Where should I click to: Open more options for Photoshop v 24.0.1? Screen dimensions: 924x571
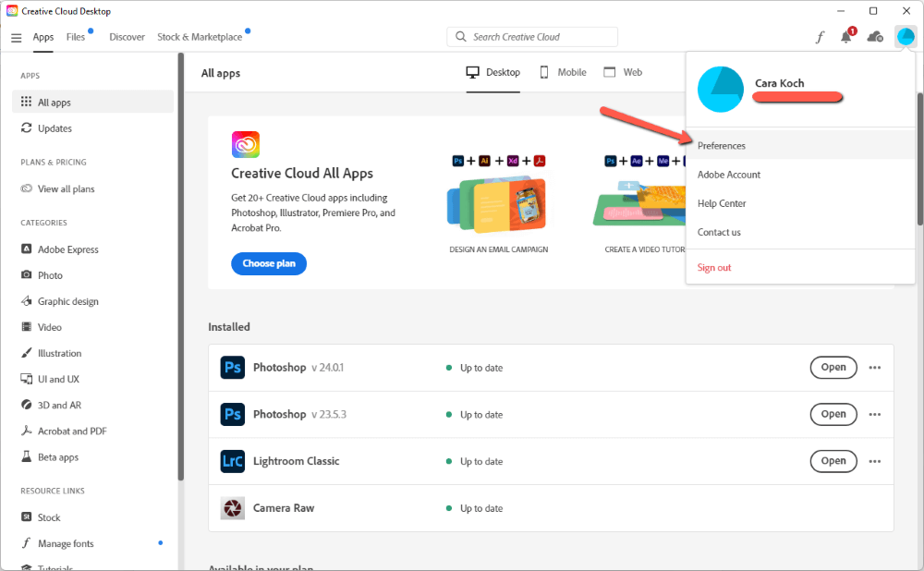click(x=874, y=367)
